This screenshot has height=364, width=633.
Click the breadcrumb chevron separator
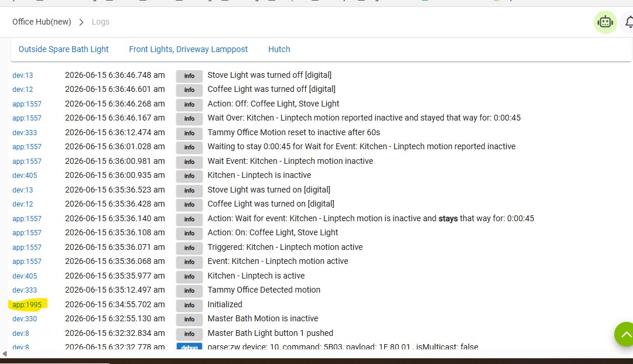click(x=81, y=22)
